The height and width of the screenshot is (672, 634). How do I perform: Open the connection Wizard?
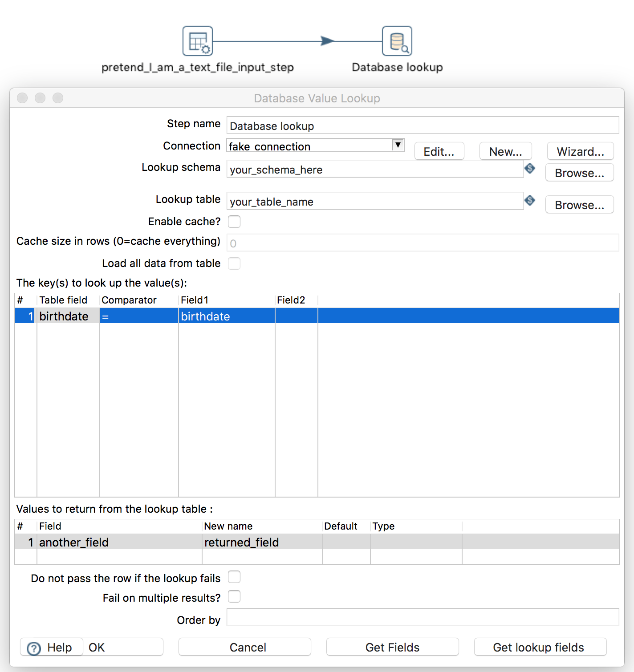[x=580, y=152]
